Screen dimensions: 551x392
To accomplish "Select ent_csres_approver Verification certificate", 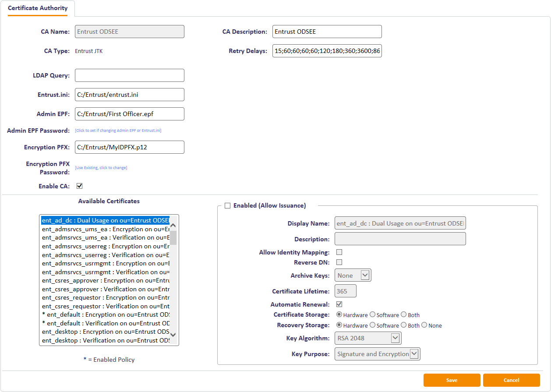I will 106,289.
